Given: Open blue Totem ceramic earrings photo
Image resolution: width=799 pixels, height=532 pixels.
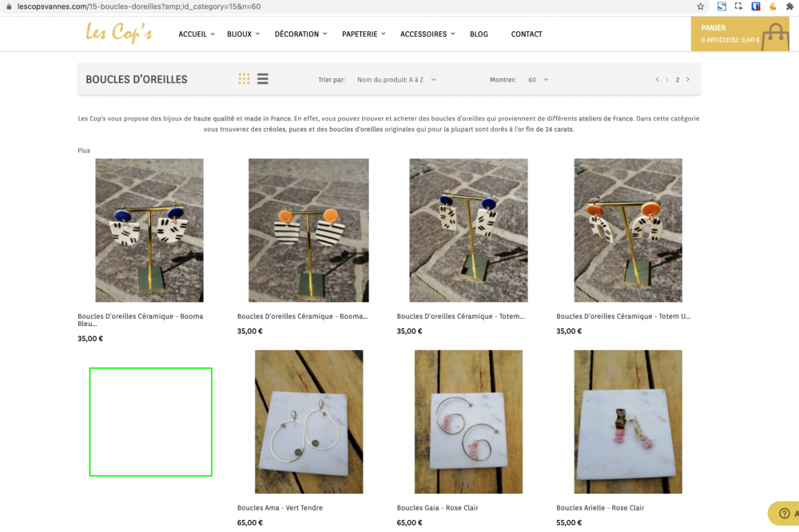Looking at the screenshot, I should point(468,230).
